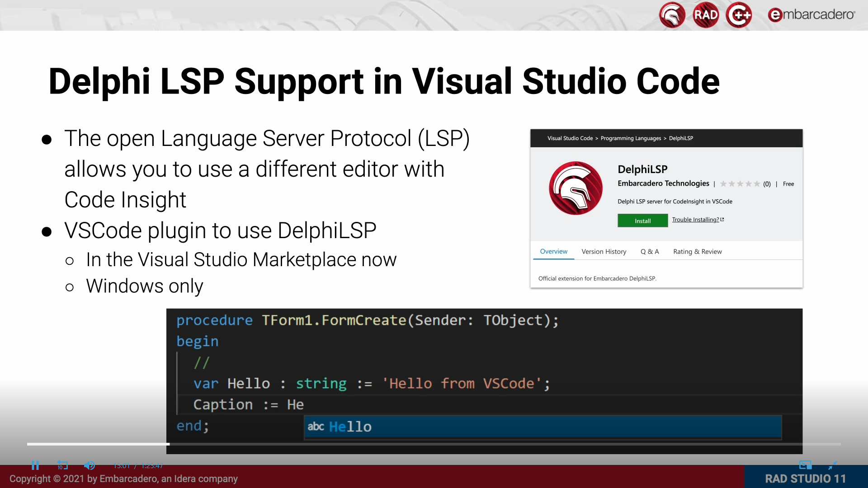Click the Embarcadero logo
Image resolution: width=868 pixels, height=488 pixels.
811,15
